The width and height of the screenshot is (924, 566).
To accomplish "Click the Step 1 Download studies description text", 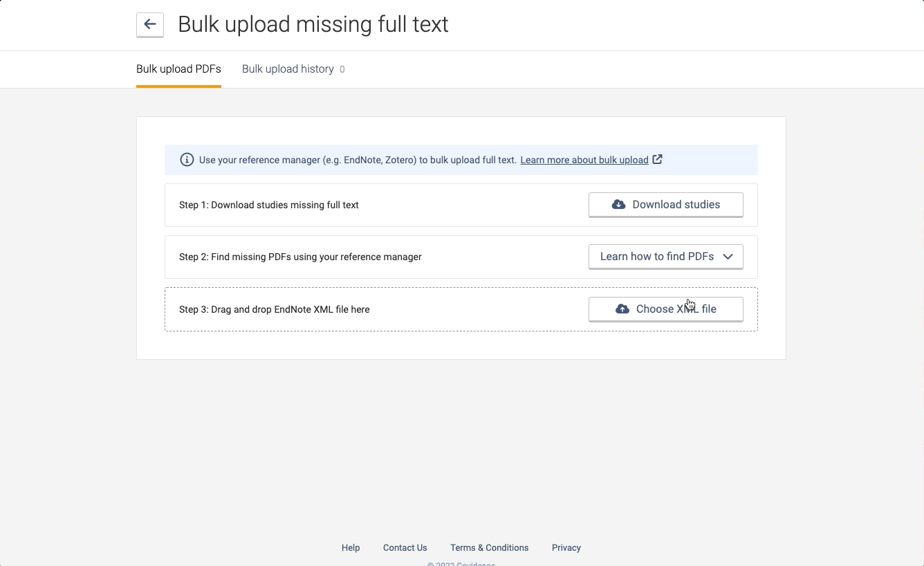I will 269,205.
